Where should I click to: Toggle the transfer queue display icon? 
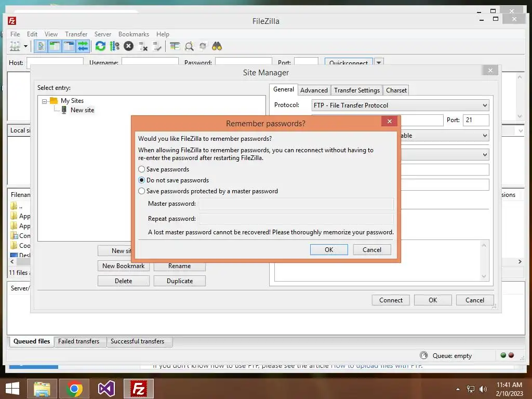(x=83, y=46)
